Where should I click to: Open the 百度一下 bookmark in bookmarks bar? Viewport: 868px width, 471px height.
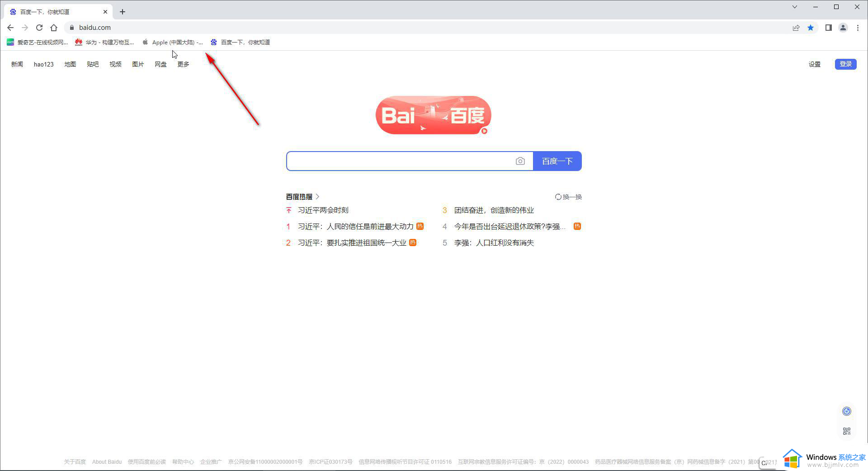point(240,42)
